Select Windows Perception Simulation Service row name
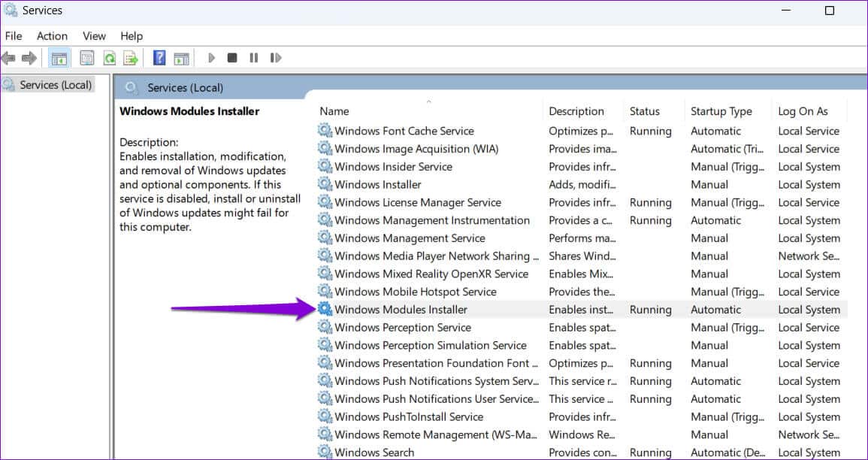The height and width of the screenshot is (460, 868). click(430, 346)
